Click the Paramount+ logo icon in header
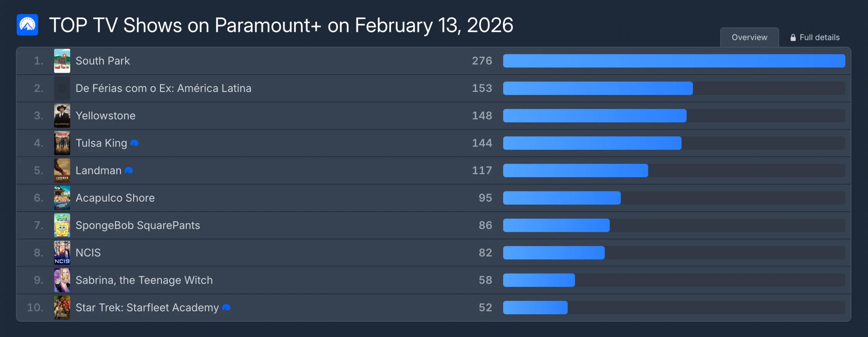This screenshot has width=868, height=337. click(x=27, y=25)
